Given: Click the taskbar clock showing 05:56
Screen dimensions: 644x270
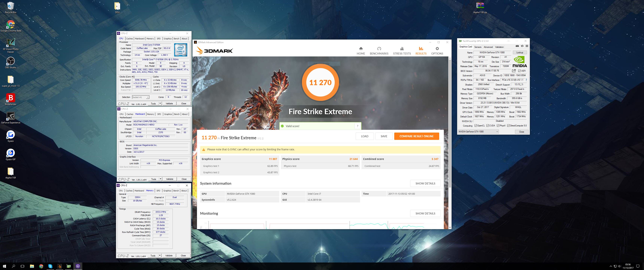Looking at the screenshot, I should click(x=628, y=266).
